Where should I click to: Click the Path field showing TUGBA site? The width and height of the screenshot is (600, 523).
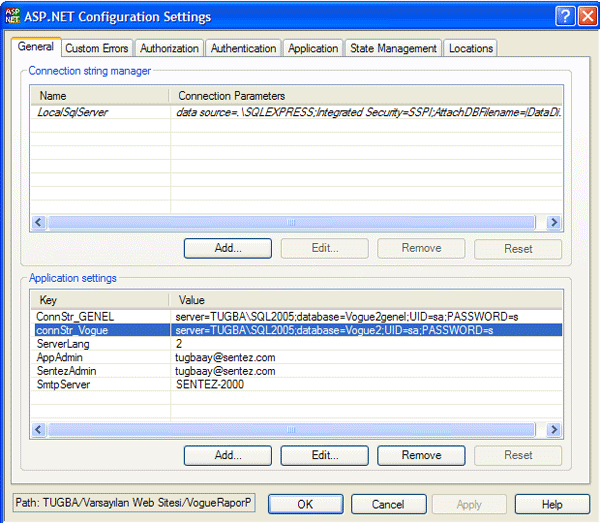click(x=134, y=503)
